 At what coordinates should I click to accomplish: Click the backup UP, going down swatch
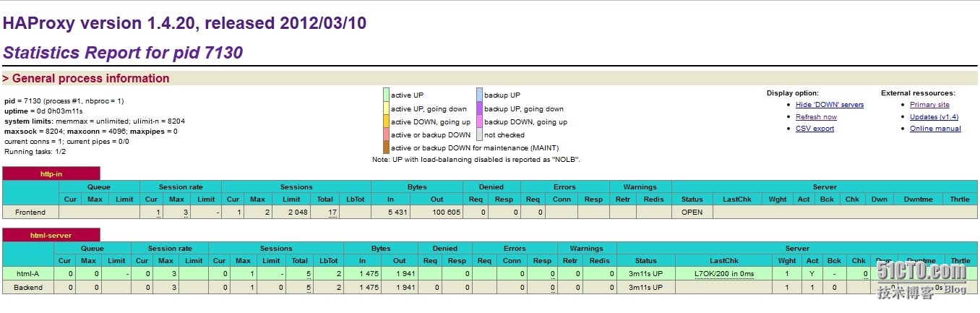click(x=479, y=108)
